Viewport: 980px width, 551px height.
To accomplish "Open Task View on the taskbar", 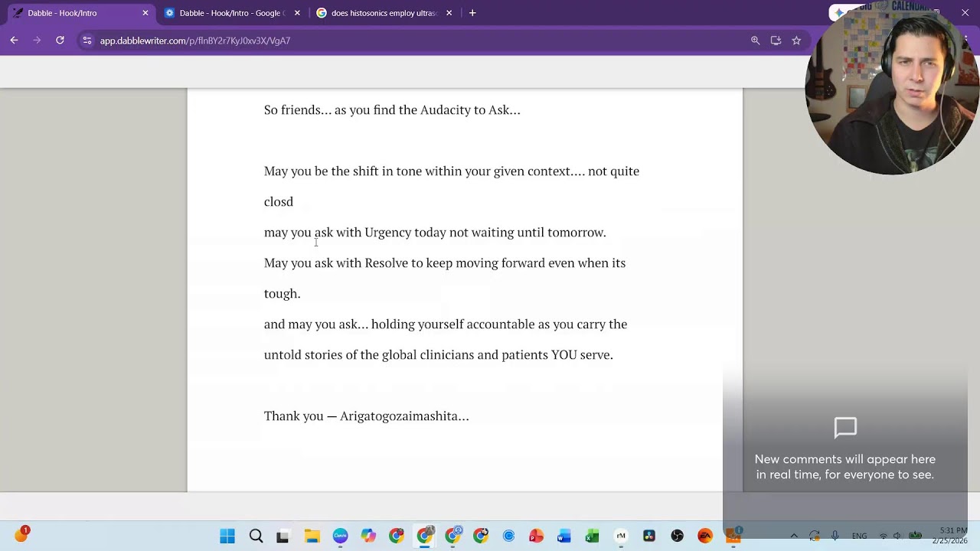I will click(x=283, y=536).
